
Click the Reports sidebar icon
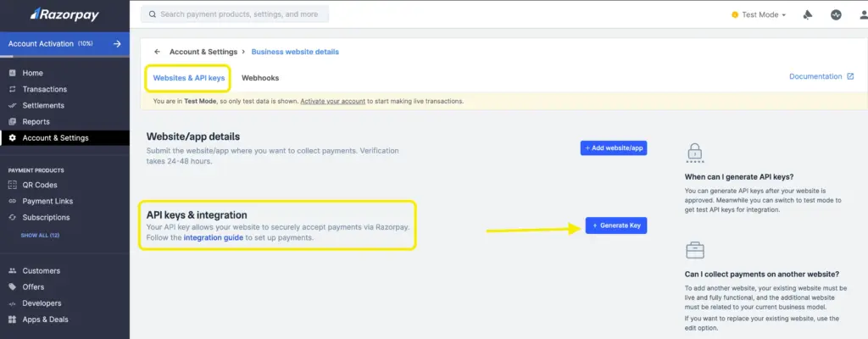click(12, 122)
